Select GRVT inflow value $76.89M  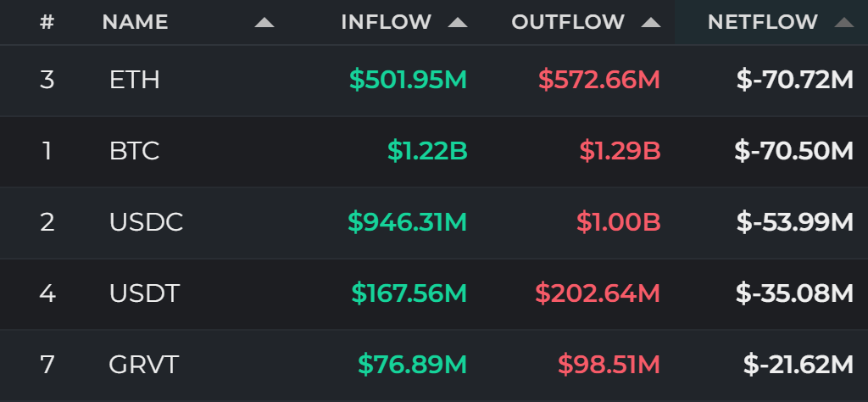coord(413,365)
